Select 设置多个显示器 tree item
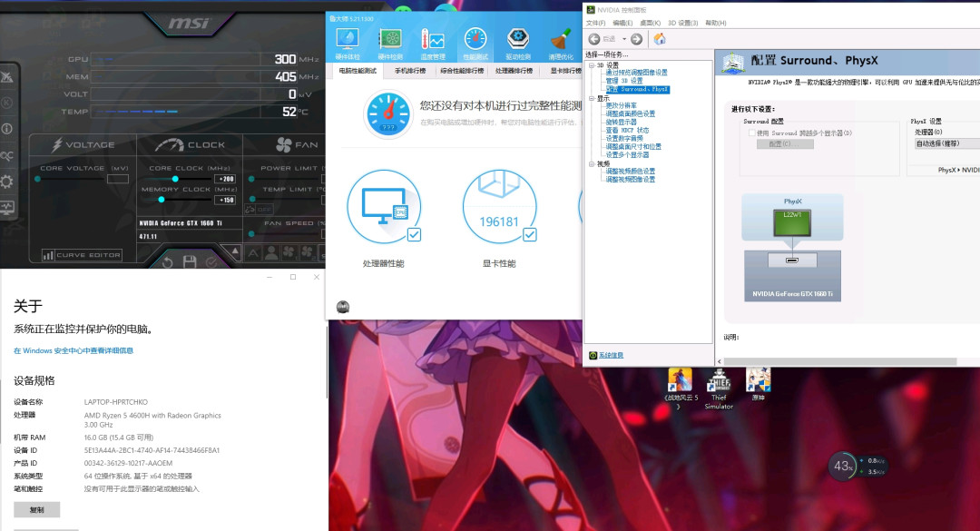The image size is (980, 531). 627,154
